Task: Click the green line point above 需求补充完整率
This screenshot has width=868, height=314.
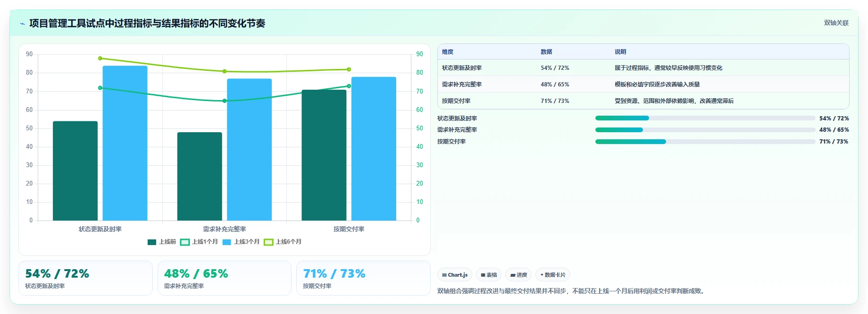Action: pyautogui.click(x=225, y=101)
